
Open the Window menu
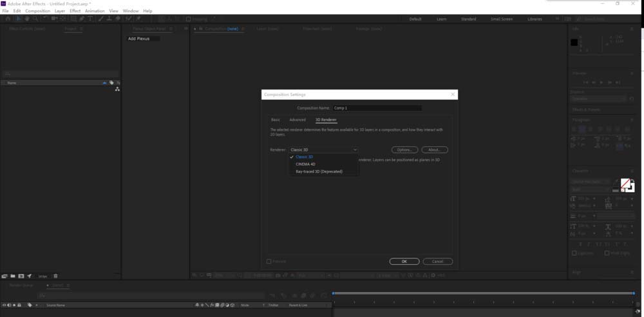click(131, 11)
